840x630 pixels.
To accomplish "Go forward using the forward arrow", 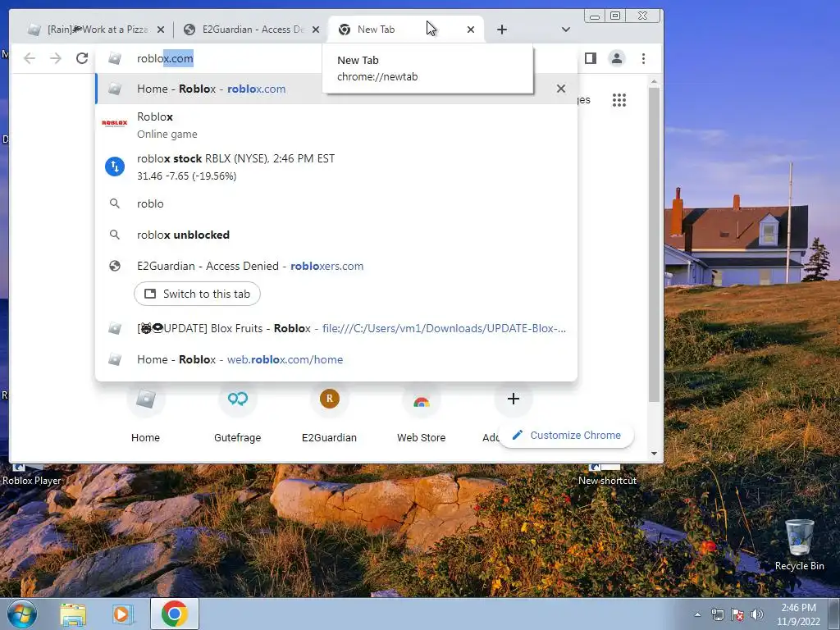I will [x=56, y=58].
